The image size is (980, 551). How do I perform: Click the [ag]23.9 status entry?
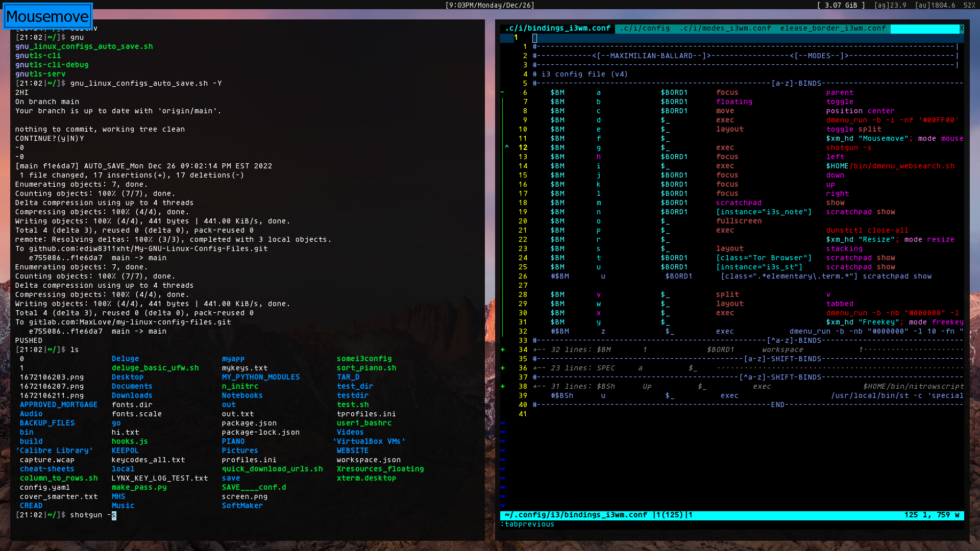[890, 5]
